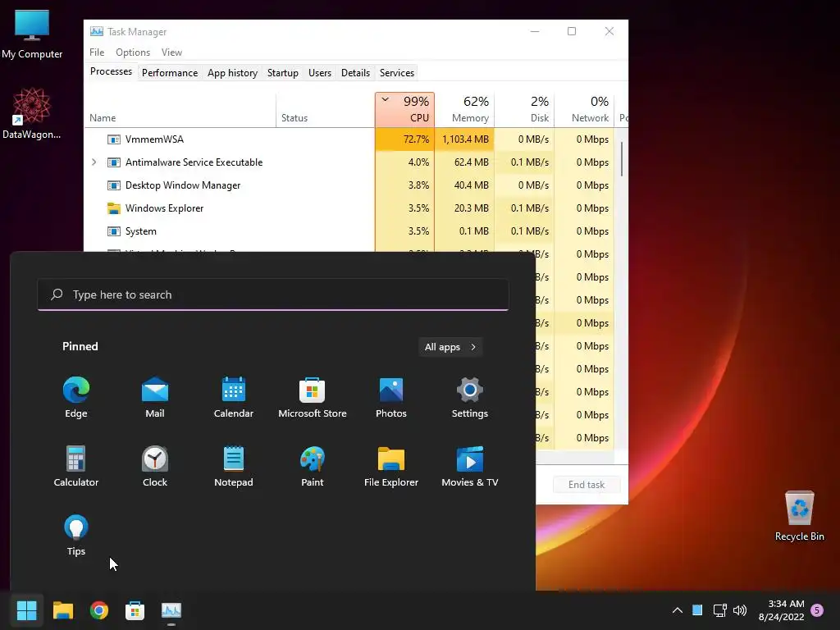Image resolution: width=840 pixels, height=630 pixels.
Task: Open Edge from pinned apps
Action: 76,397
